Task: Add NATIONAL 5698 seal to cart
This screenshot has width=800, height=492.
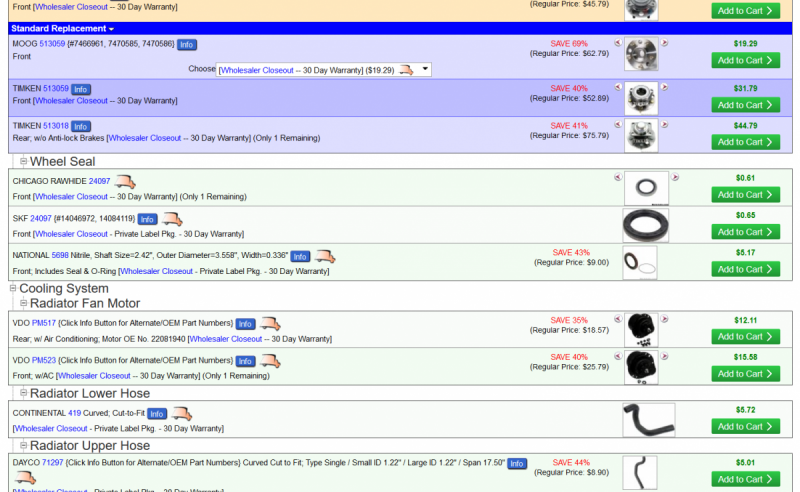Action: pos(745,269)
